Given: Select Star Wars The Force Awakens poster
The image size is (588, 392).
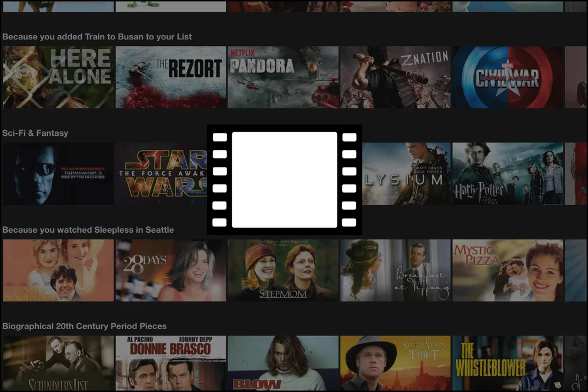Looking at the screenshot, I should tap(161, 173).
